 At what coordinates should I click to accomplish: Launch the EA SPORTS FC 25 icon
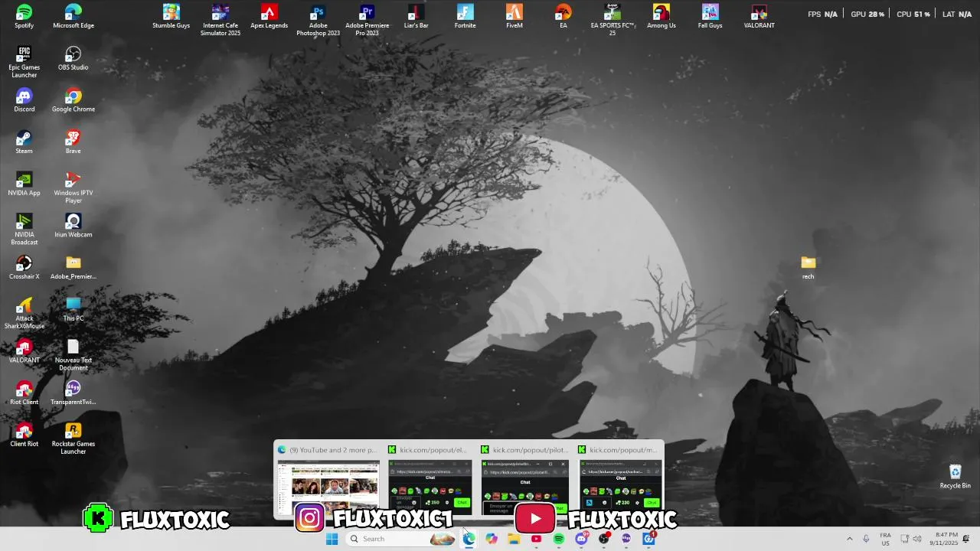point(612,20)
